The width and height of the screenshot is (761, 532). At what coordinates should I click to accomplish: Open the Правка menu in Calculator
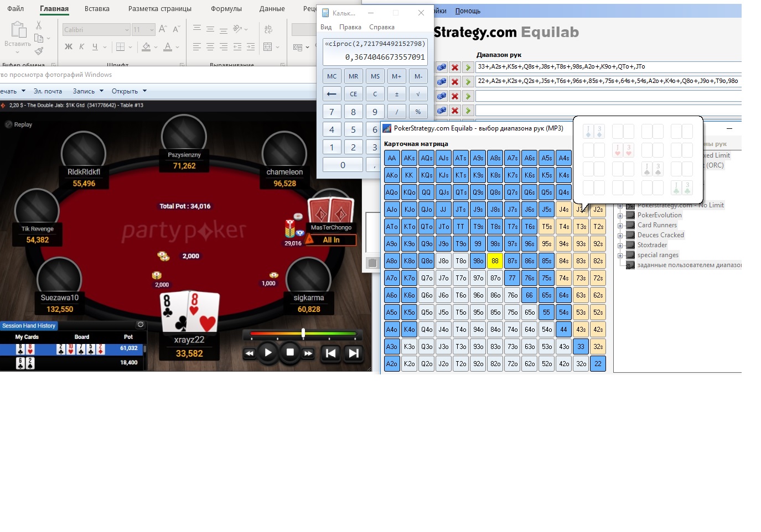[x=350, y=27]
